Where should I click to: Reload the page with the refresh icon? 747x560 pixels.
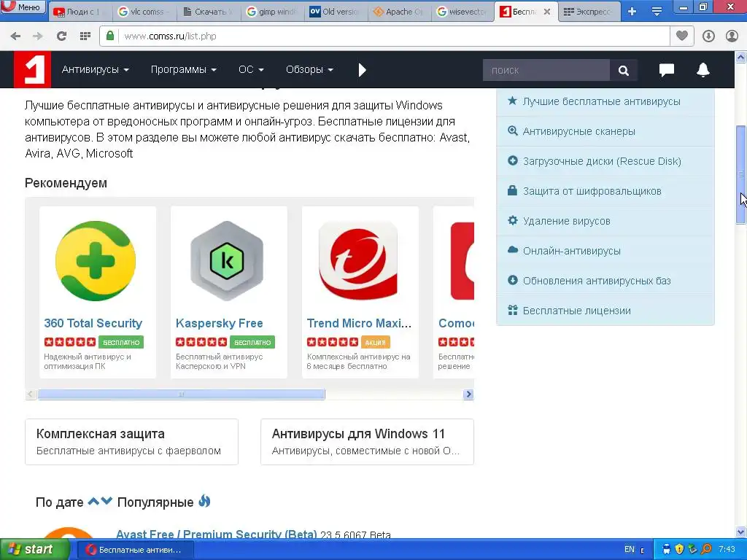[61, 36]
